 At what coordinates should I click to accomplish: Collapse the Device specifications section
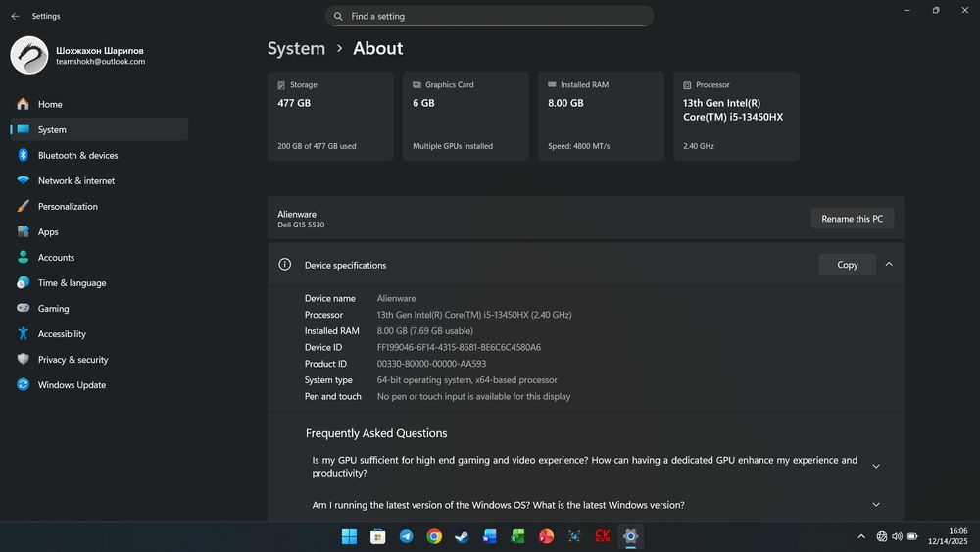(889, 265)
